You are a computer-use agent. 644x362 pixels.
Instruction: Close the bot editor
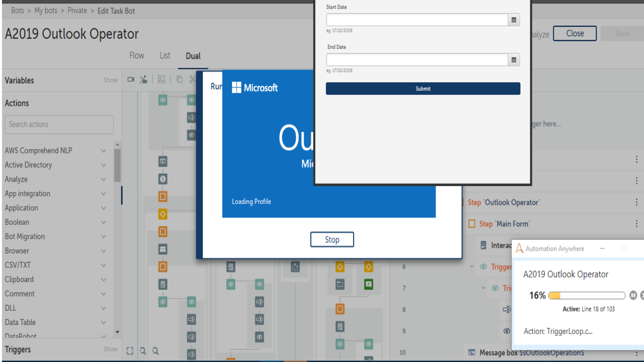[x=575, y=33]
